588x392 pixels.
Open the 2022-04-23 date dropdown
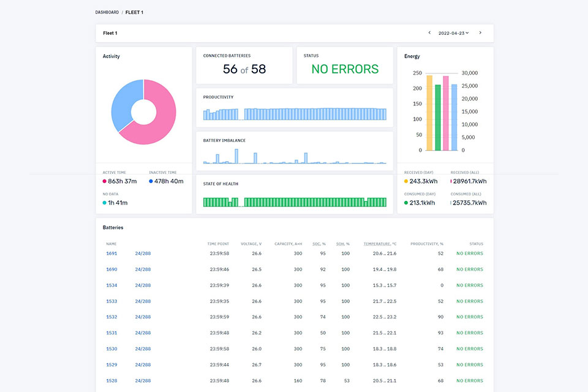(454, 33)
